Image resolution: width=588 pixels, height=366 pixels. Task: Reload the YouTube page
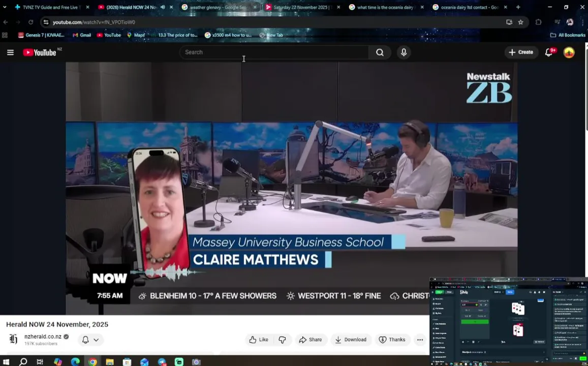point(31,22)
